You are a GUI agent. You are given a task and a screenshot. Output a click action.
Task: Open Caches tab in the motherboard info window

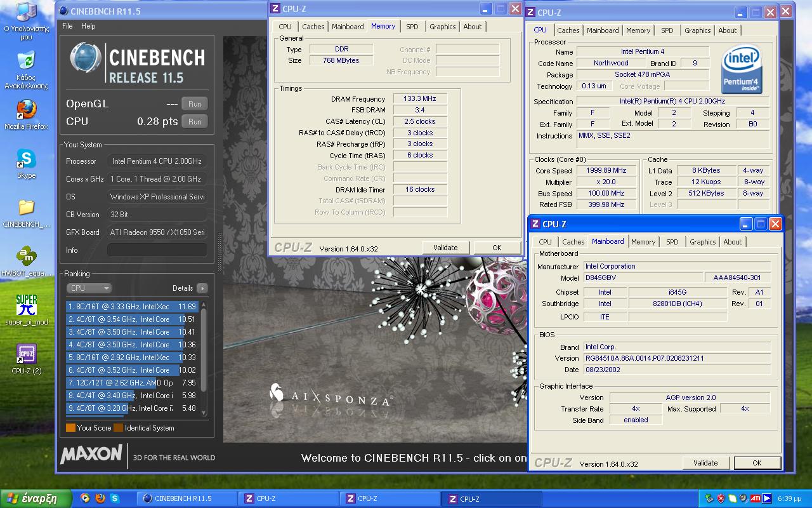pyautogui.click(x=573, y=242)
